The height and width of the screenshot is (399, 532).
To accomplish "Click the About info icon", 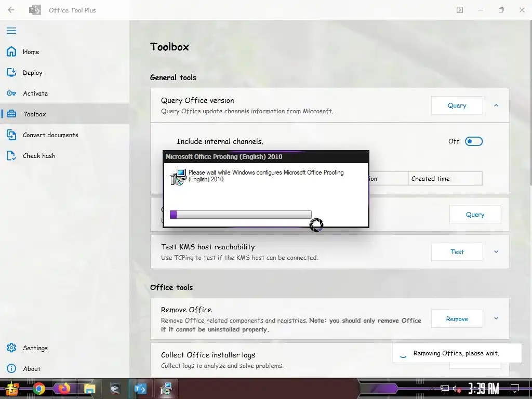I will coord(11,368).
